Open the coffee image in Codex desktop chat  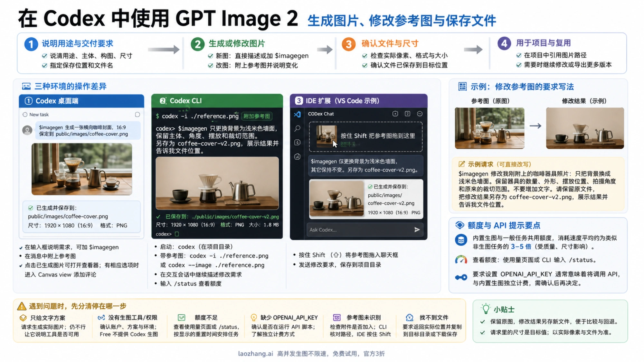[82, 169]
